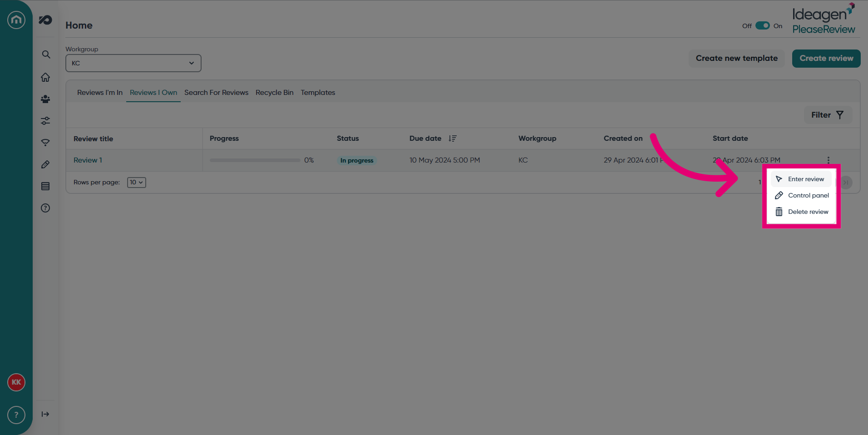Switch to the Reviews I'm In tab
The width and height of the screenshot is (868, 435).
(x=100, y=93)
